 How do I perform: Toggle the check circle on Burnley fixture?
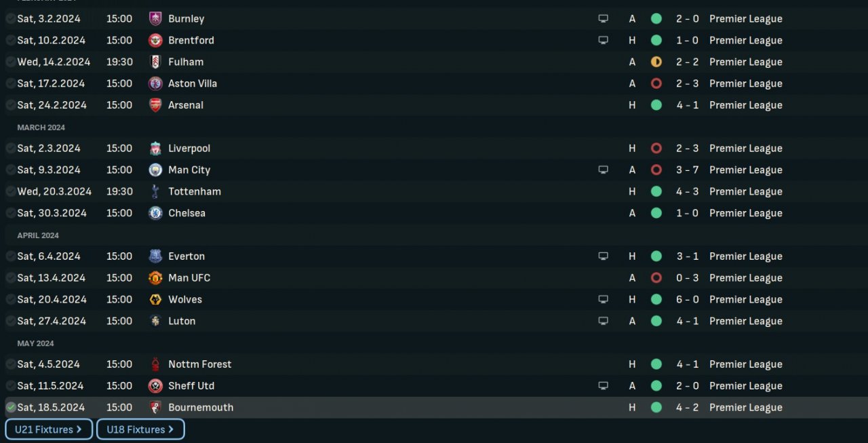click(x=11, y=19)
